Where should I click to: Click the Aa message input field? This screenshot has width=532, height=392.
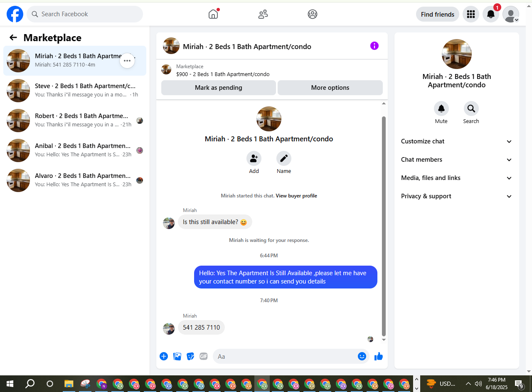[285, 356]
